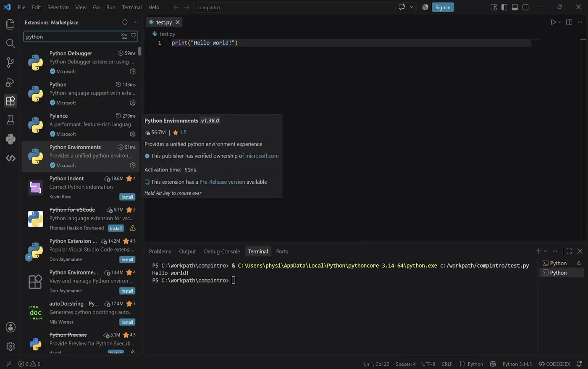Install the autoDocstring extension
This screenshot has height=369, width=588.
(x=127, y=322)
